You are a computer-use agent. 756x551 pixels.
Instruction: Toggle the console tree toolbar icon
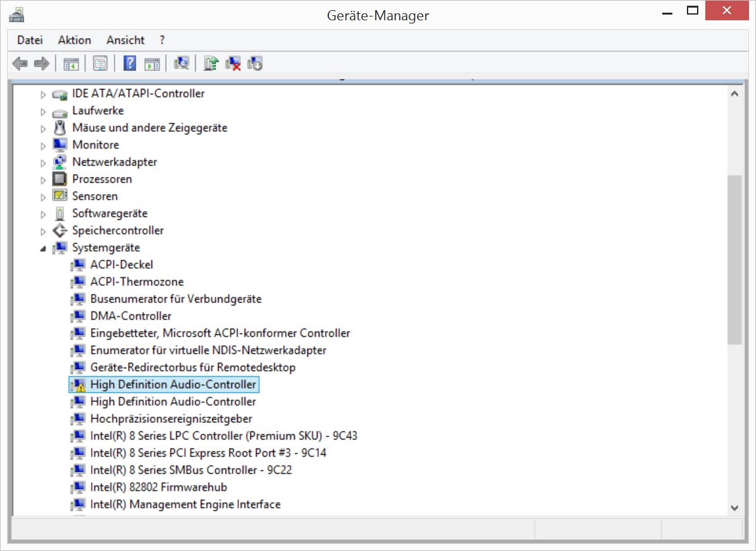(x=71, y=63)
